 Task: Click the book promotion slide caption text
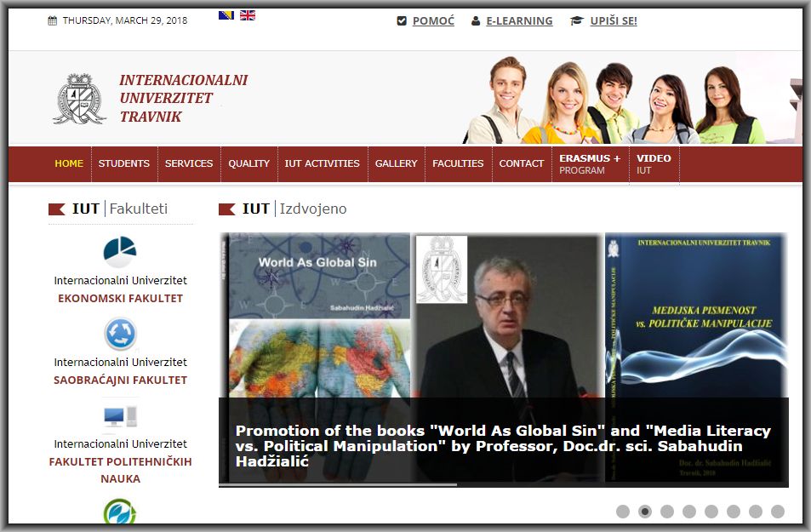coord(503,445)
